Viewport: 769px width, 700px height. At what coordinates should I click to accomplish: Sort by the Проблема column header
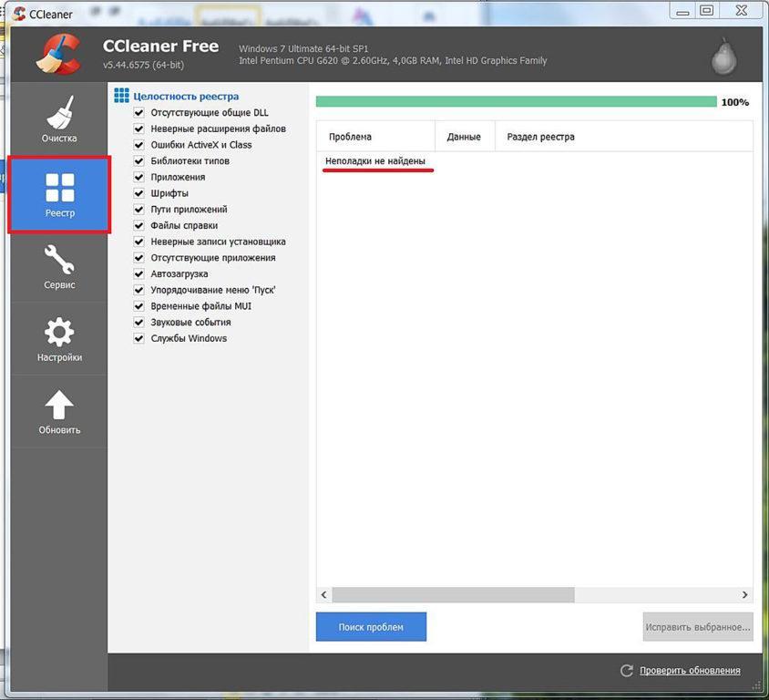[375, 137]
